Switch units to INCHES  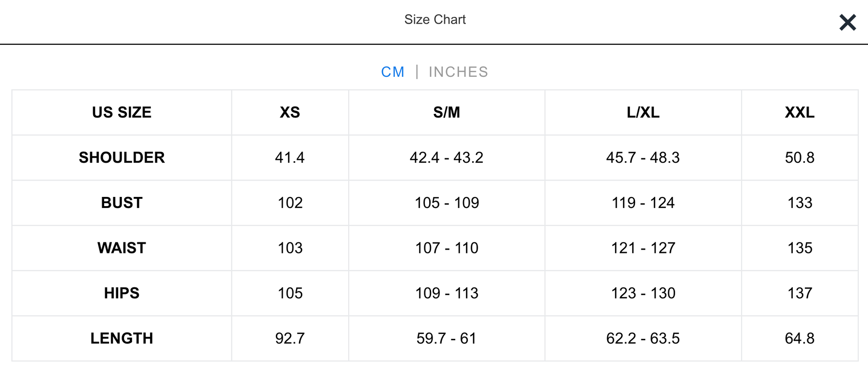click(x=458, y=72)
